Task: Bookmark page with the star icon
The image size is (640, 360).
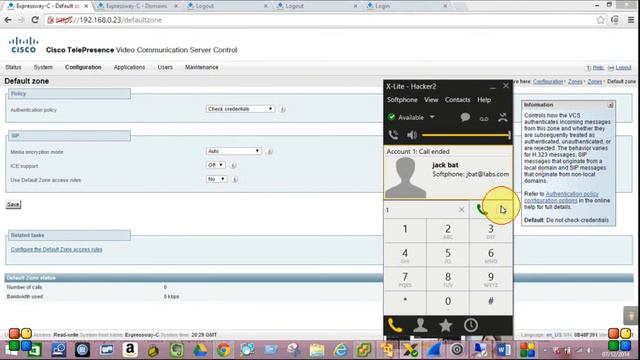Action: [600, 20]
